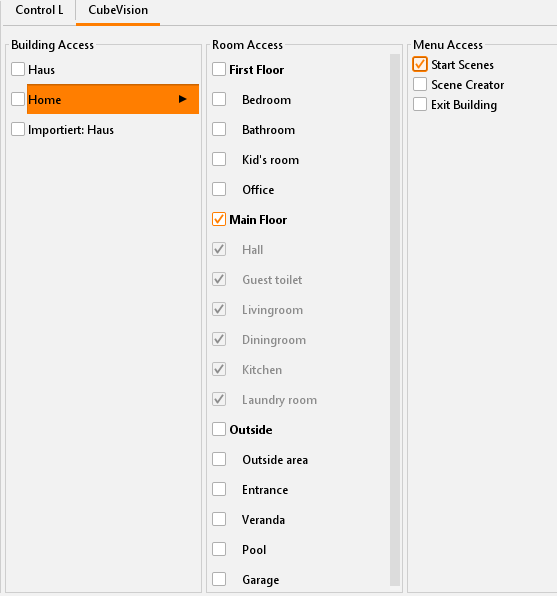
Task: Enable Scene Creator menu access
Action: [x=420, y=84]
